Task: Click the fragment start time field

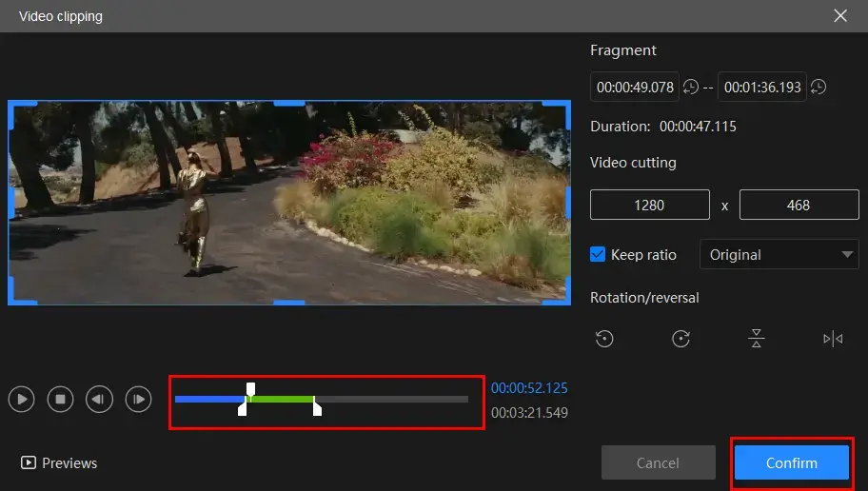Action: click(635, 88)
